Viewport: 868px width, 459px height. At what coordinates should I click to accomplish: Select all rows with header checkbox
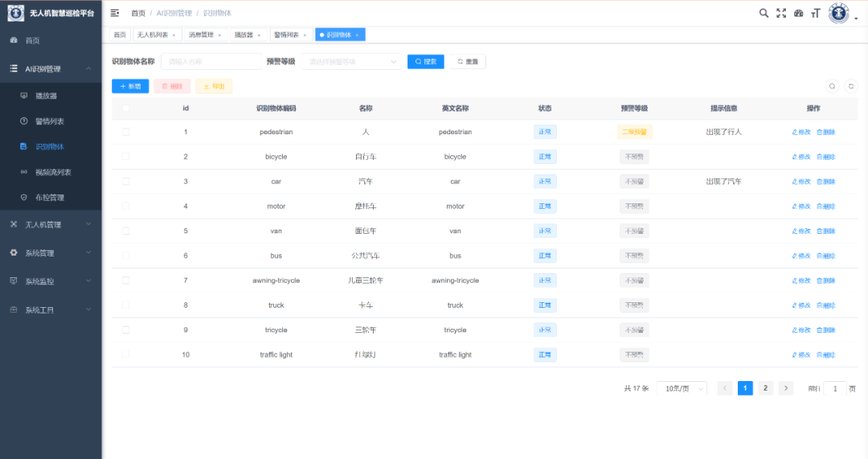coord(125,108)
